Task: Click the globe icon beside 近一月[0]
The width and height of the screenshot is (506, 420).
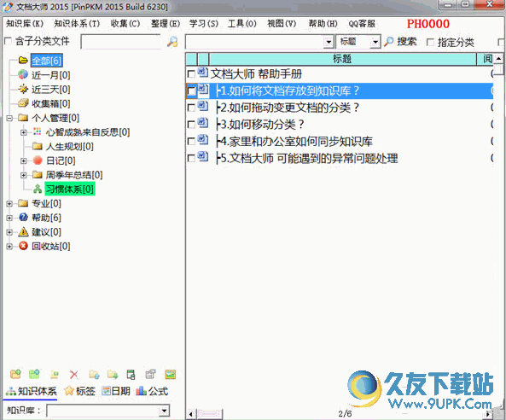Action: (x=23, y=74)
